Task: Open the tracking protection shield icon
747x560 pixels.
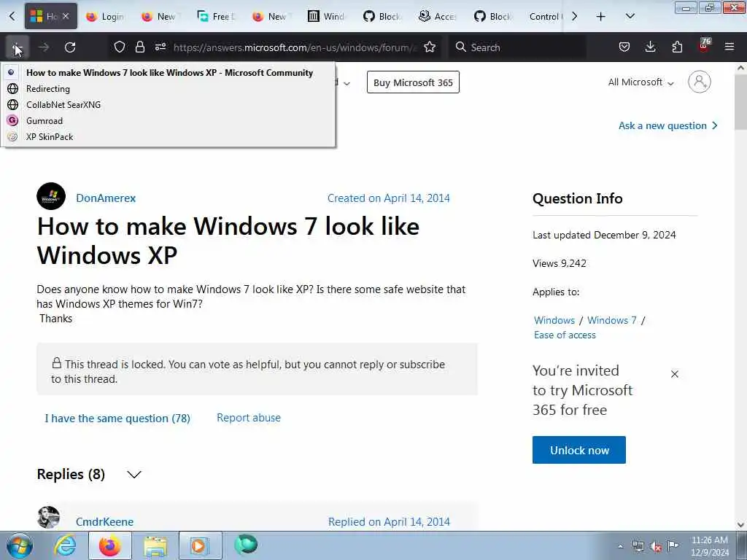Action: click(120, 47)
